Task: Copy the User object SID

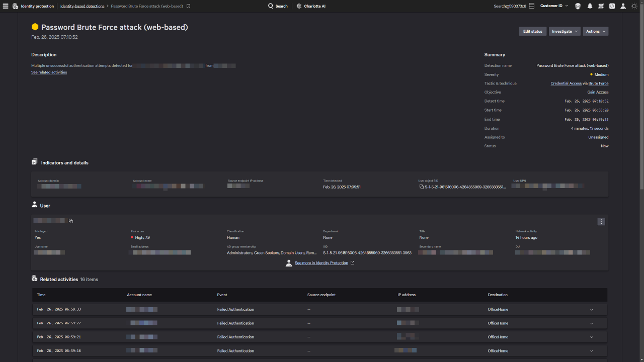Action: coord(422,187)
